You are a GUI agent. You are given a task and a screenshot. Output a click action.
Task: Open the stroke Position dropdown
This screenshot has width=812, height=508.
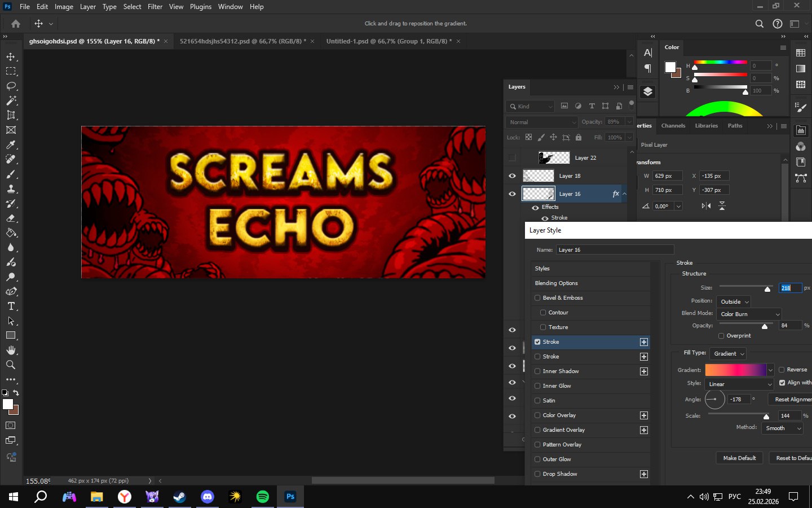[734, 302]
